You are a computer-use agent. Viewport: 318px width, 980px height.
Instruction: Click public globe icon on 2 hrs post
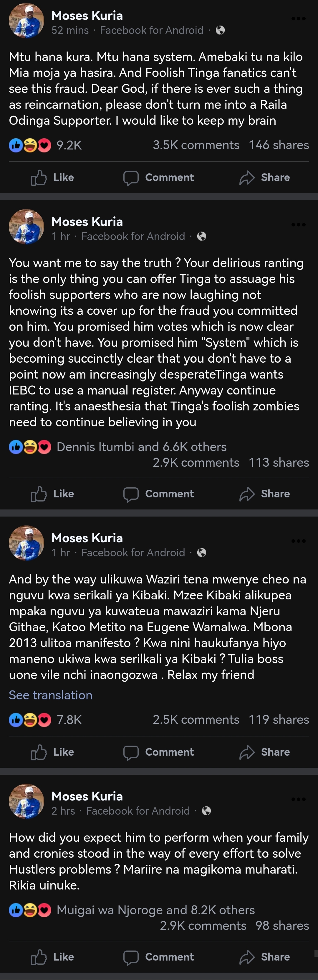point(206,811)
